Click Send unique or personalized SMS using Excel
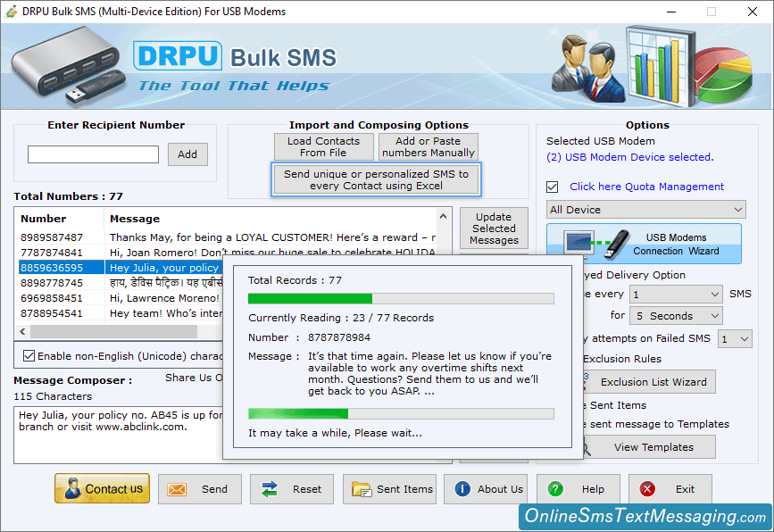This screenshot has width=774, height=532. (376, 179)
